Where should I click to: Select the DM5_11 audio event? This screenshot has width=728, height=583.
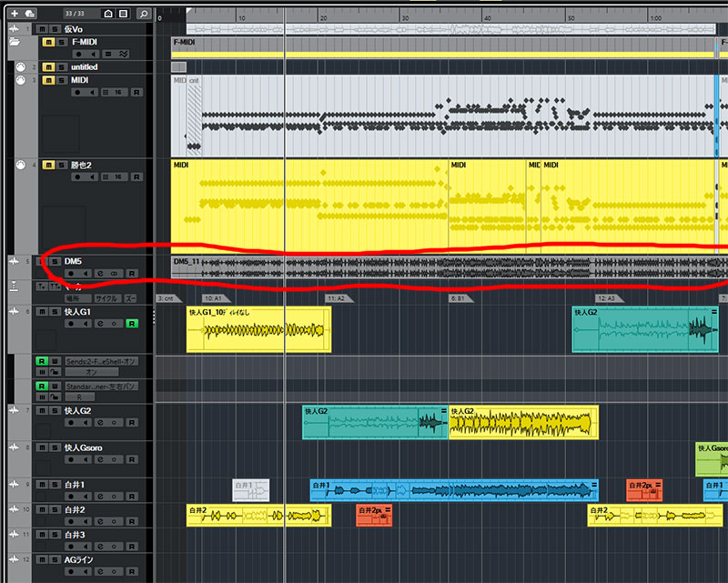(449, 267)
